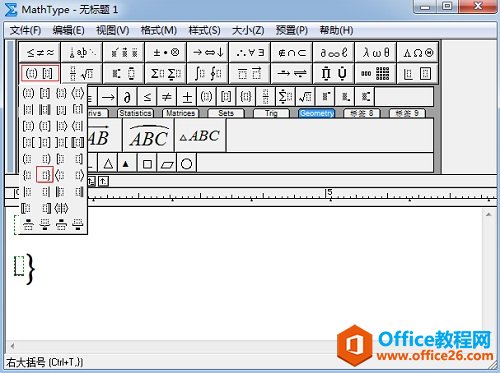Switch to the 标签 8 tab
500x373 pixels.
pyautogui.click(x=362, y=113)
